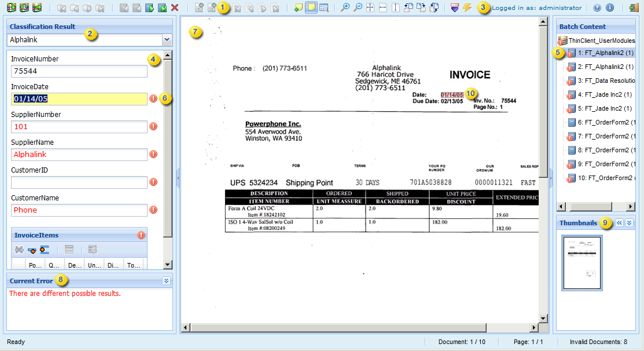Viewport: 644px width, 351px height.
Task: Exit the module via green door icon
Action: (x=634, y=8)
